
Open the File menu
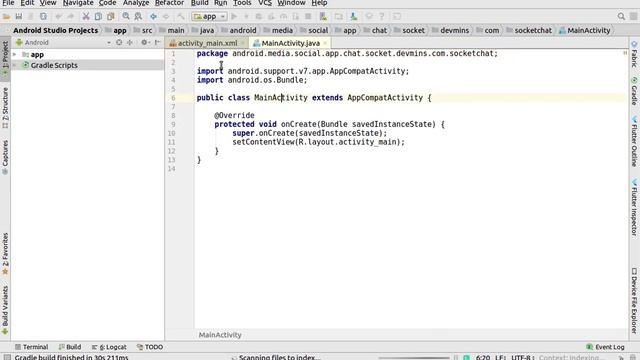(8, 3)
